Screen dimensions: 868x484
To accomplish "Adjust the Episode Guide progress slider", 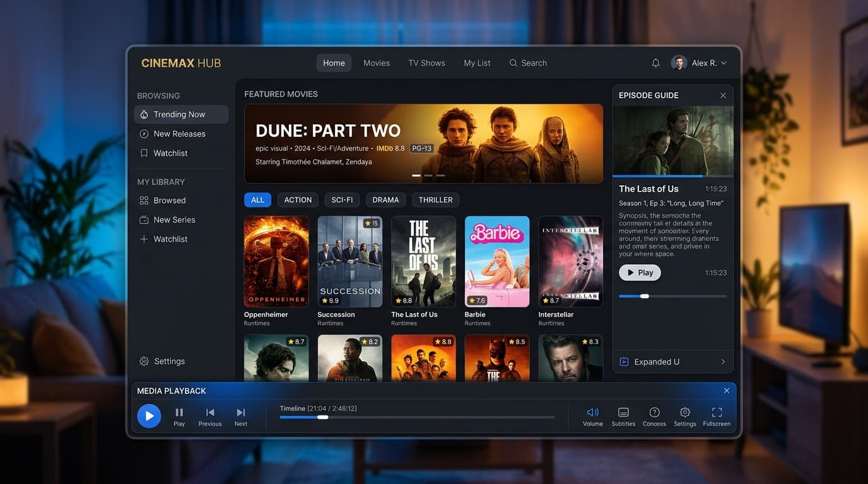I will point(644,296).
